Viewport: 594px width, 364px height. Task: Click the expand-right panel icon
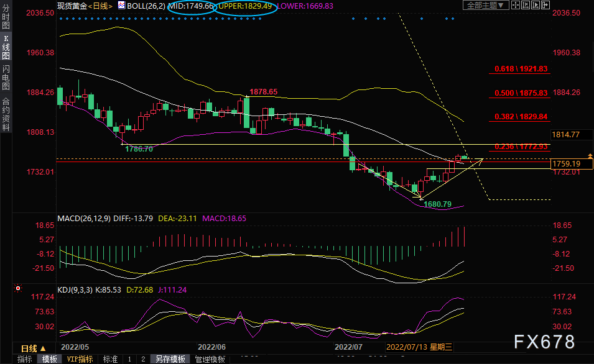545,5
